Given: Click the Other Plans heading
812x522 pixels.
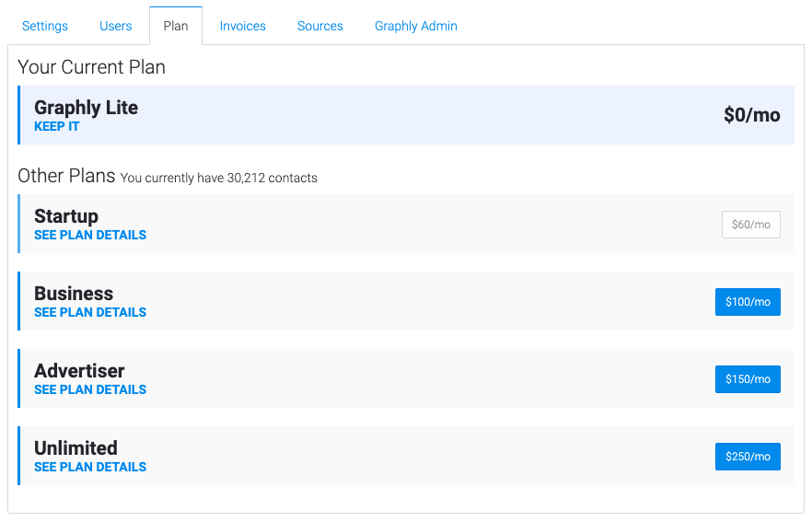Looking at the screenshot, I should tap(66, 176).
